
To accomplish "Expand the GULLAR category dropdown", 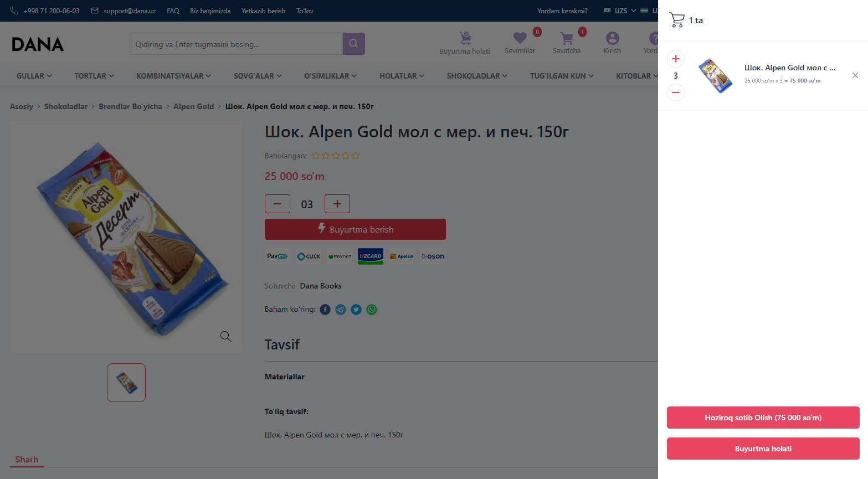I will [34, 76].
